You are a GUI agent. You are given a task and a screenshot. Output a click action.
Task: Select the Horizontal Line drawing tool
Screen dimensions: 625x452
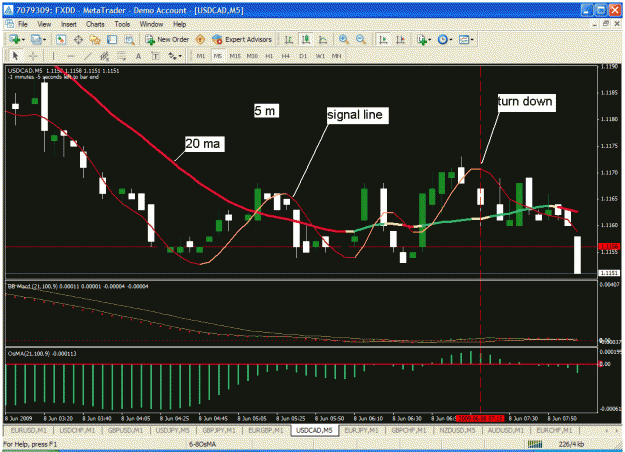[x=71, y=56]
